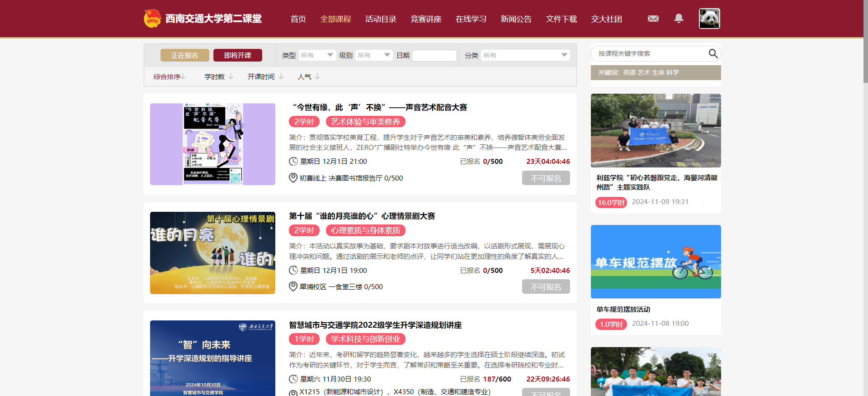The height and width of the screenshot is (396, 868).
Task: Open the notification bell
Action: click(x=679, y=18)
